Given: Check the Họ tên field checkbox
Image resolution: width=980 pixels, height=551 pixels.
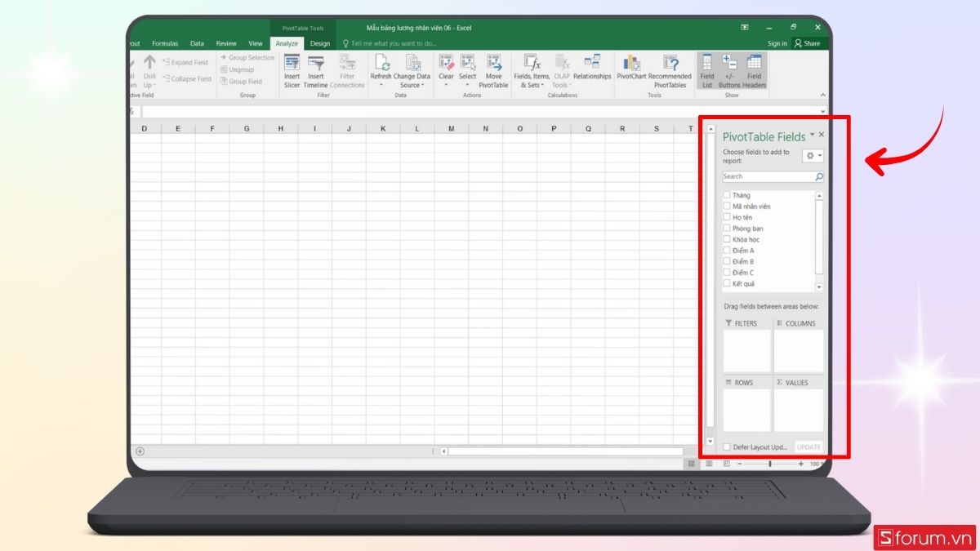Looking at the screenshot, I should tap(727, 217).
